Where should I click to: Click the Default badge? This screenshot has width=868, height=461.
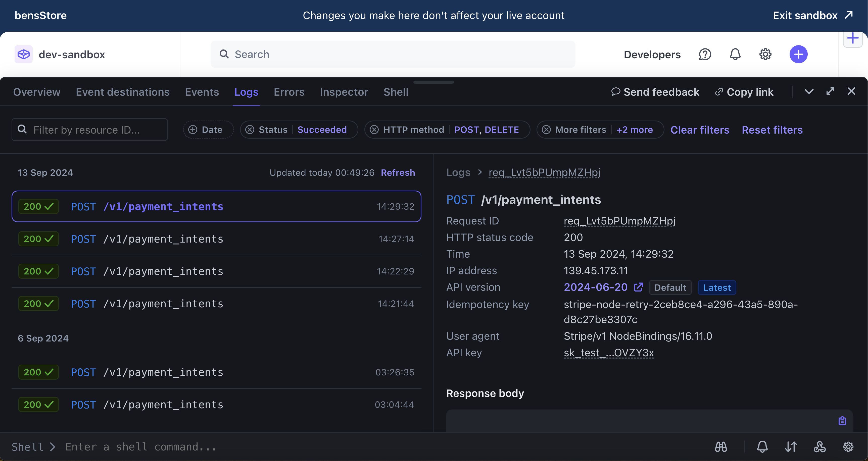[670, 287]
